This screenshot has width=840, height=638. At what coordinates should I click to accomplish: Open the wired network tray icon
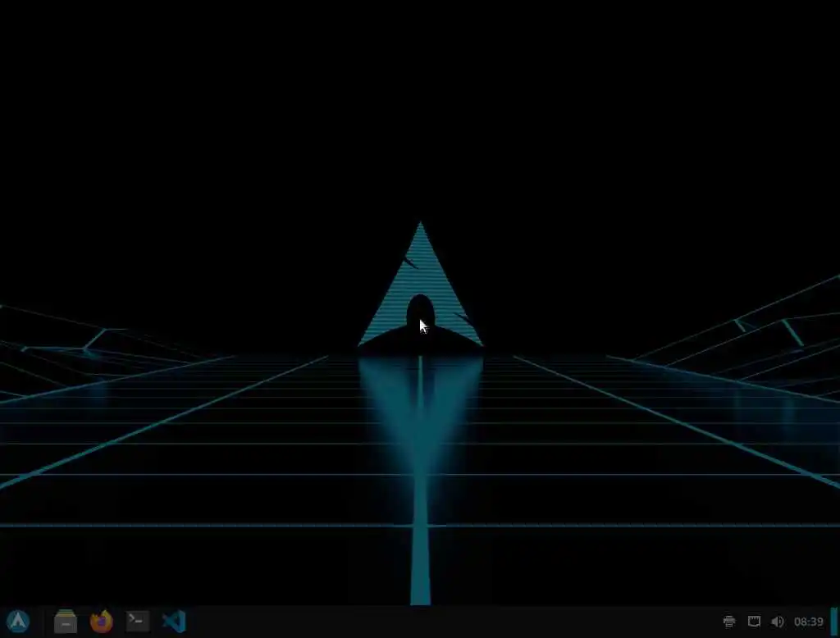[x=754, y=622]
